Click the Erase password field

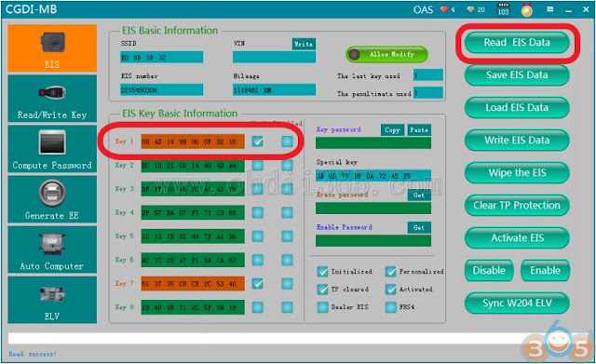373,209
